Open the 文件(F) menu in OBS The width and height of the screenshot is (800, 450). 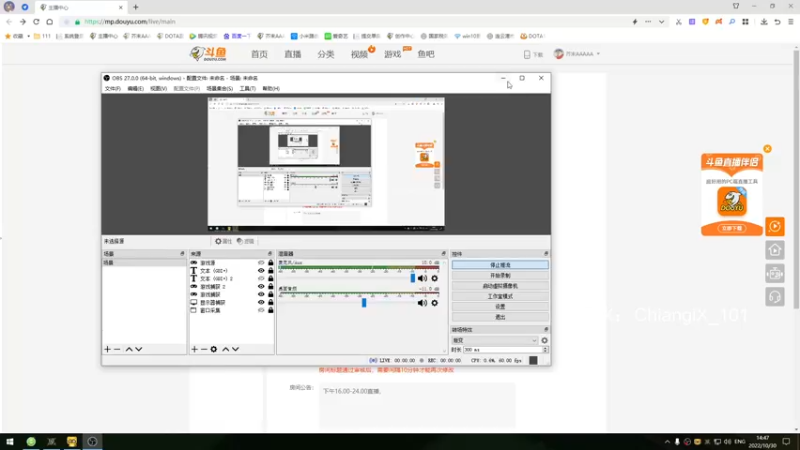[x=112, y=89]
